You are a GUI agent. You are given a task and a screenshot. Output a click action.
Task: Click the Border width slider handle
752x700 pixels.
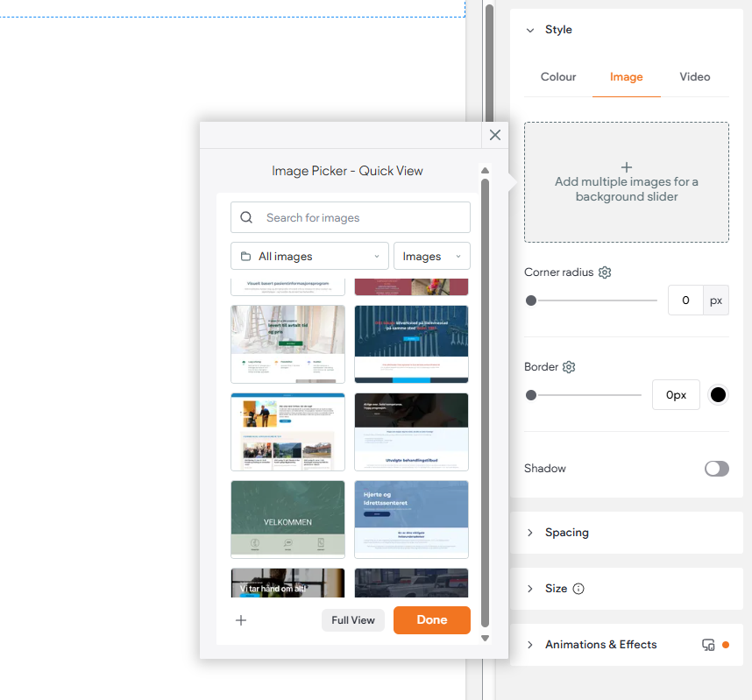point(531,395)
